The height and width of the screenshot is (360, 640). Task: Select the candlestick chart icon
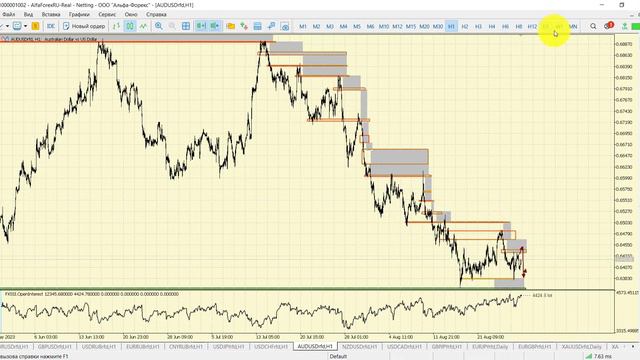130,26
